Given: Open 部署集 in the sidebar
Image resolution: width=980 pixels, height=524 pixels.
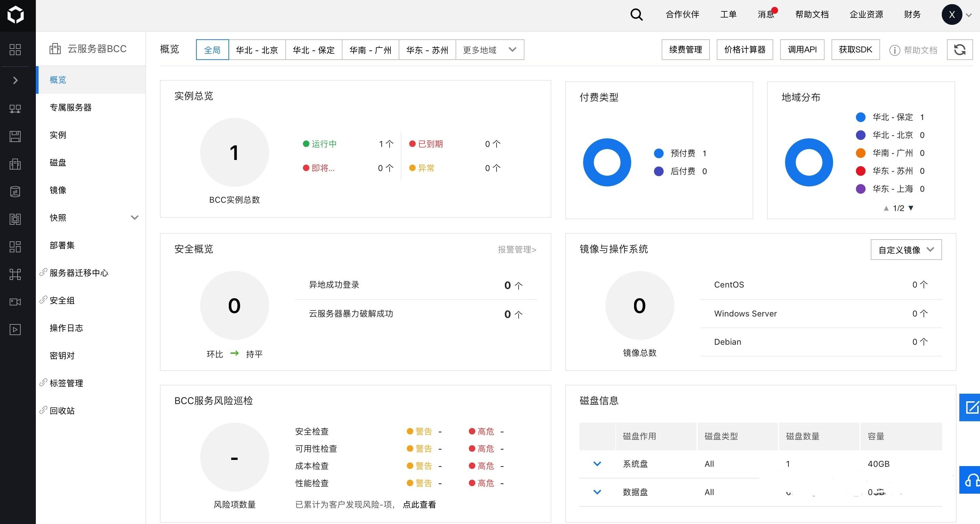Looking at the screenshot, I should point(91,245).
